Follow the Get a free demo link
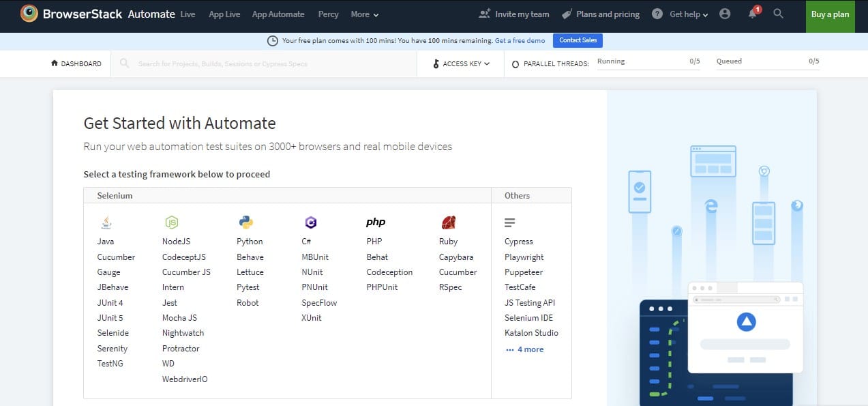 pos(520,40)
